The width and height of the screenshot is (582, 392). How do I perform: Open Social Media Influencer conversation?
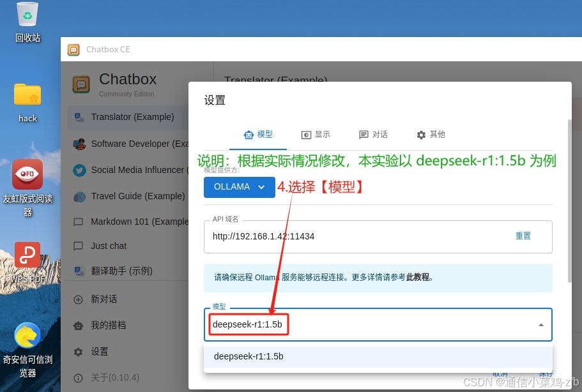pos(128,170)
